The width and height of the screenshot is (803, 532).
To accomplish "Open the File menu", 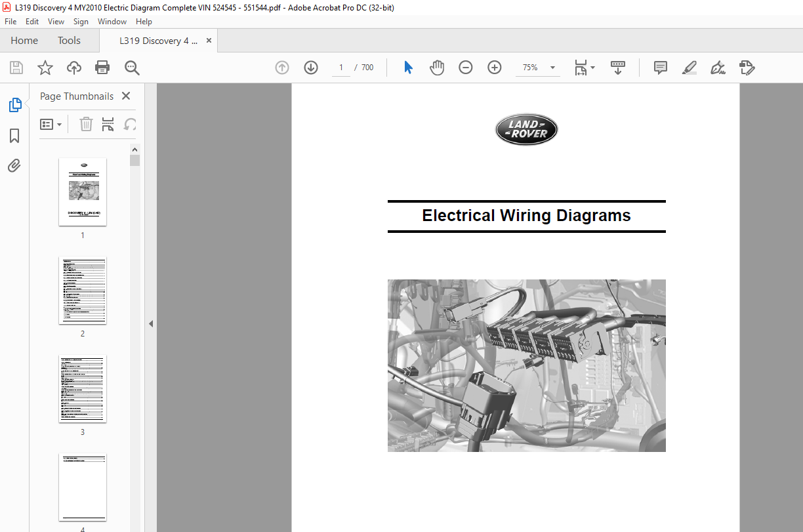I will click(x=10, y=22).
